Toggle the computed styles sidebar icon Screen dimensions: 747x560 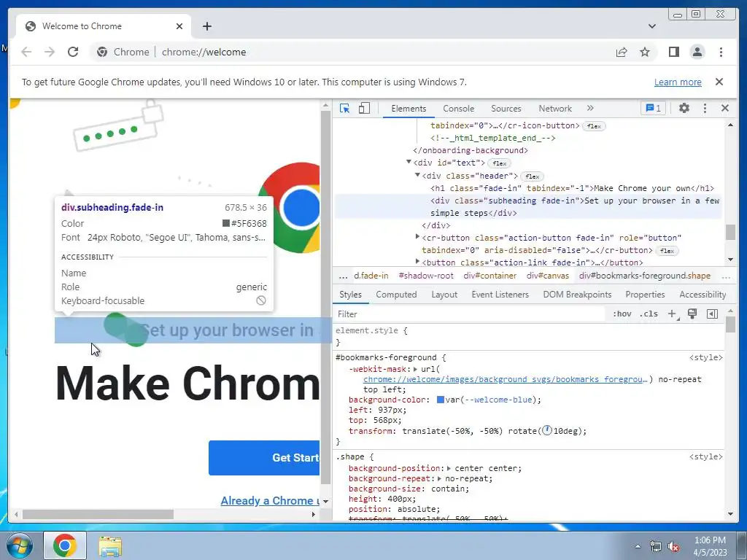[x=712, y=314]
